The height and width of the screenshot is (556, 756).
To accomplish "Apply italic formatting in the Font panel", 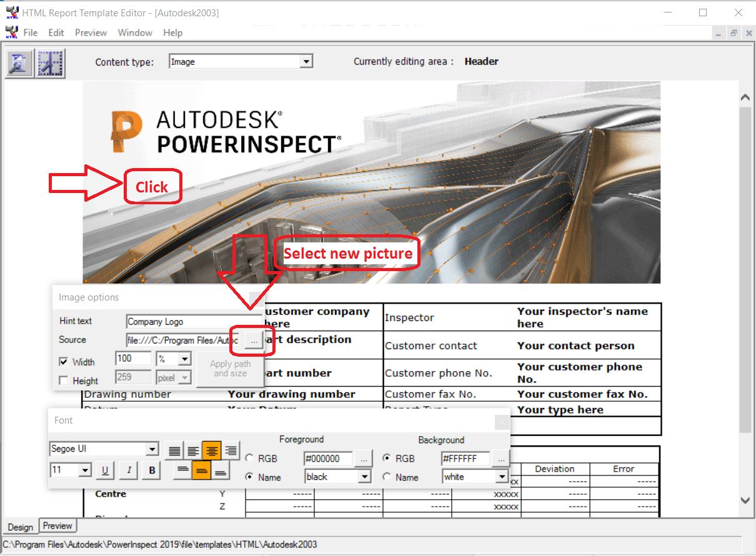I will click(128, 470).
